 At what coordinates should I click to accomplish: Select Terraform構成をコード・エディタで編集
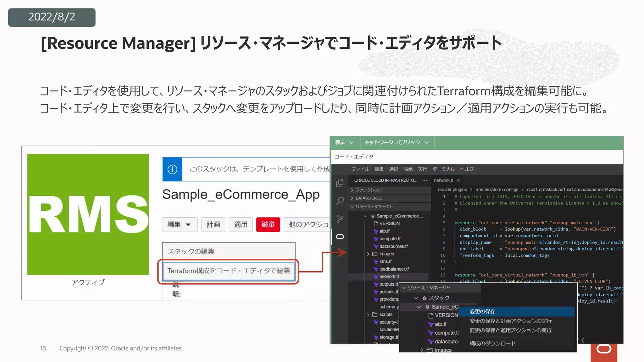[x=229, y=271]
